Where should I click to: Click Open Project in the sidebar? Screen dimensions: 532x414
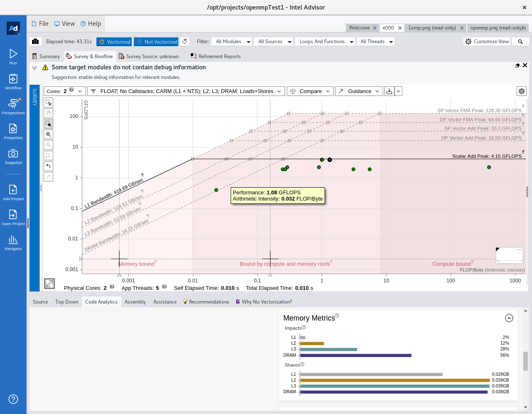tap(13, 217)
